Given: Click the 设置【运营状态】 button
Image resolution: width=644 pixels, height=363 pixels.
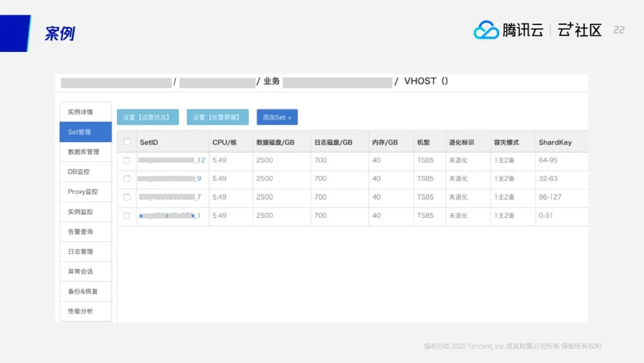Looking at the screenshot, I should tap(147, 118).
